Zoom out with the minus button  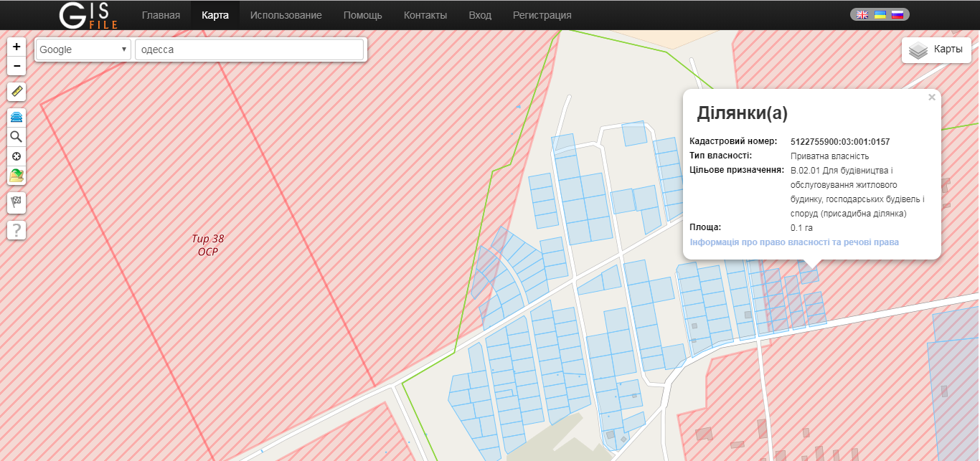pyautogui.click(x=17, y=66)
